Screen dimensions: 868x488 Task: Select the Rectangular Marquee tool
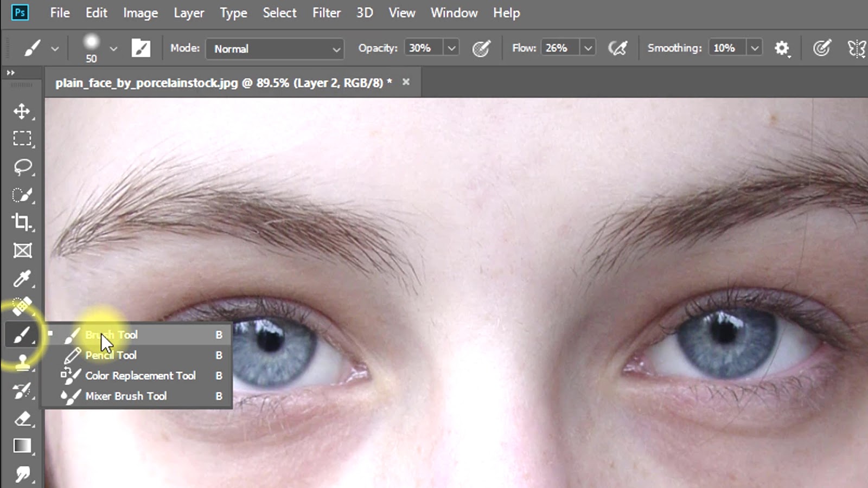[x=22, y=139]
